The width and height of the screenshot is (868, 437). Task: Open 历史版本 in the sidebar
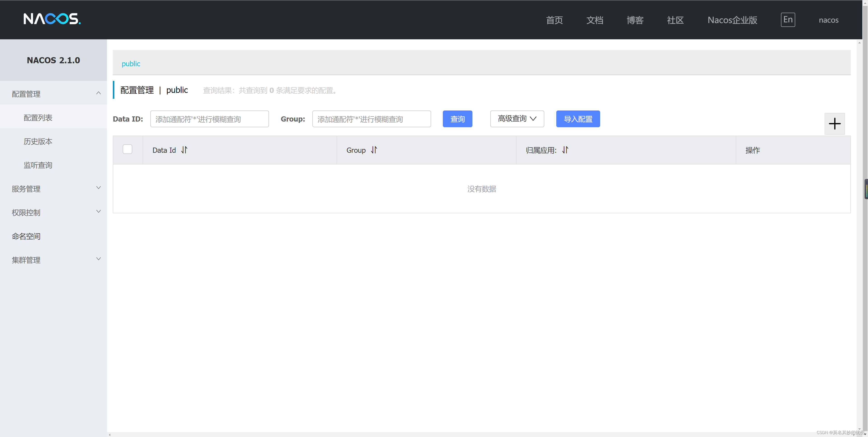point(38,141)
